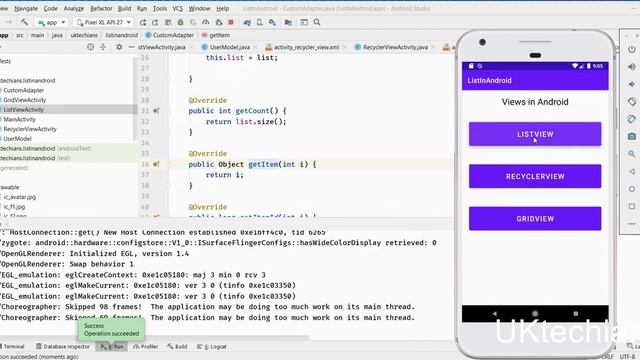The width and height of the screenshot is (640, 360).
Task: Open the Window menu
Action: click(199, 8)
